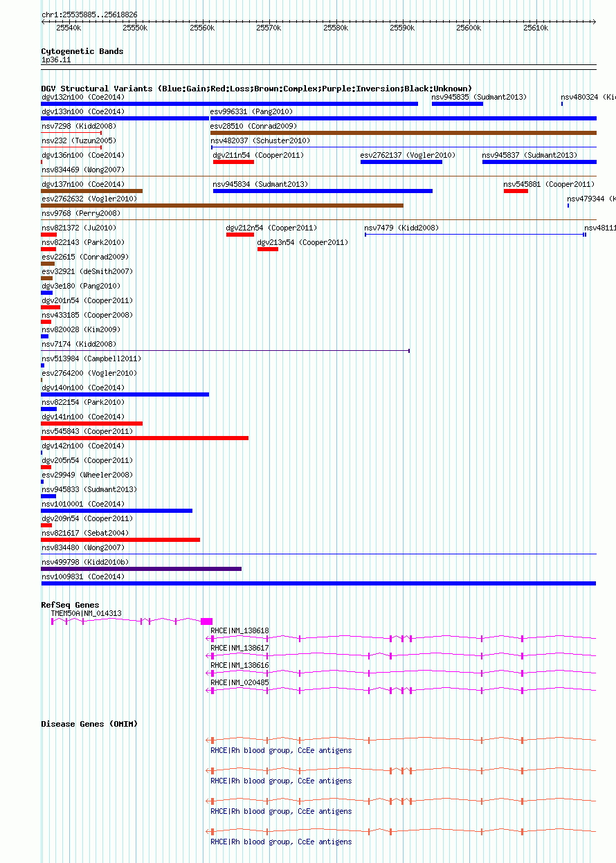Open the dgv201n54 (Cooper2011) variant

point(51,307)
